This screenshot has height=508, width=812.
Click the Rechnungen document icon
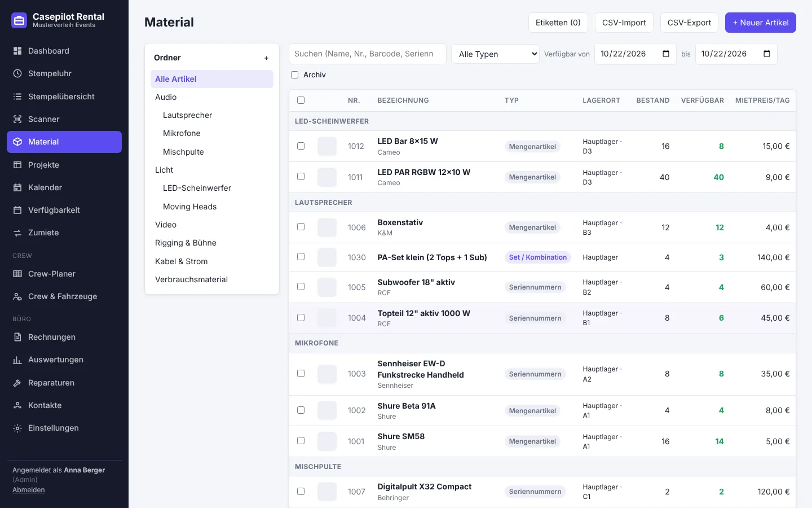pyautogui.click(x=17, y=337)
